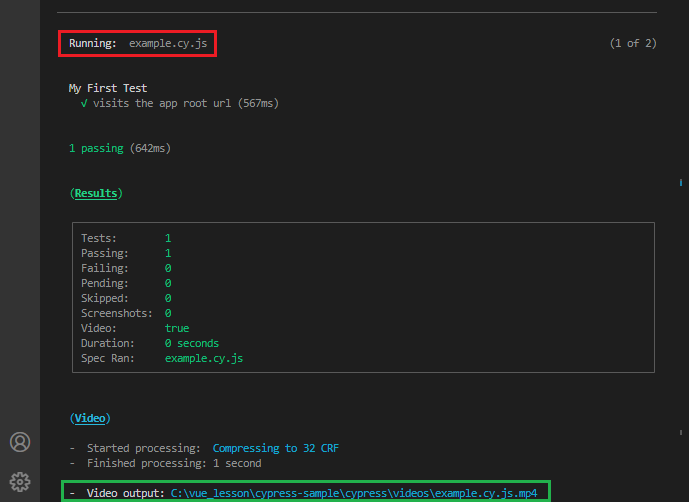Click the 'Started processing:' label
The width and height of the screenshot is (689, 502).
click(144, 448)
